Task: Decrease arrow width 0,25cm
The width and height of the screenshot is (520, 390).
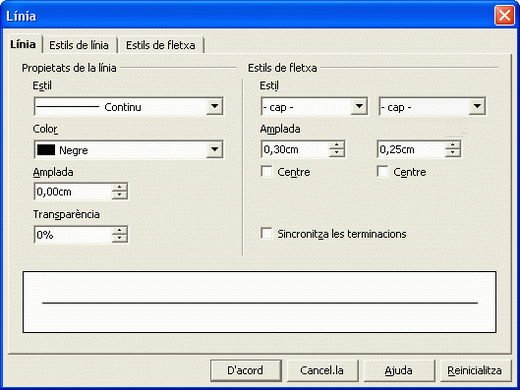Action: point(452,153)
